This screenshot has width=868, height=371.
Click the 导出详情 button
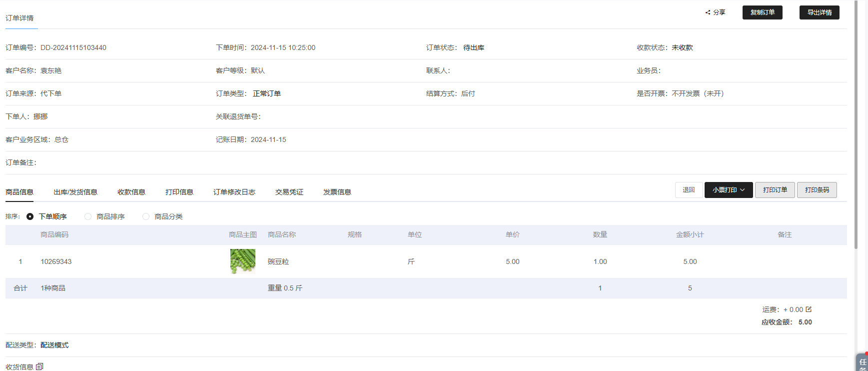(x=819, y=12)
